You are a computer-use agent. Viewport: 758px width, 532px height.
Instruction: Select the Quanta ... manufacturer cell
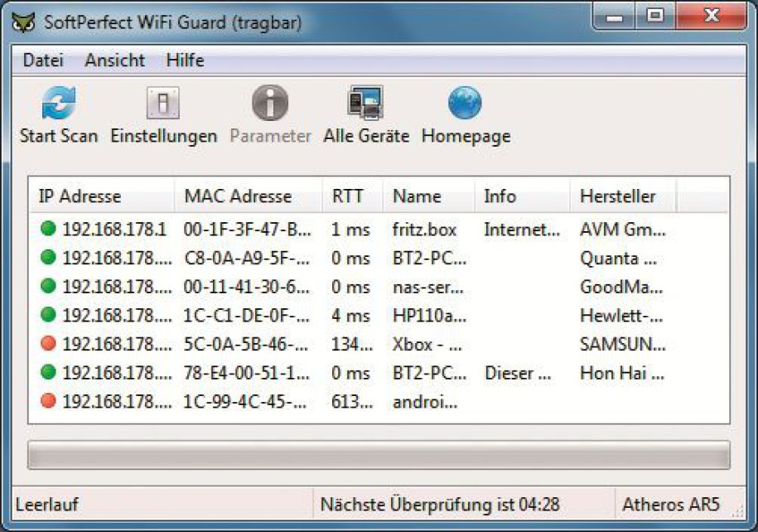(618, 258)
